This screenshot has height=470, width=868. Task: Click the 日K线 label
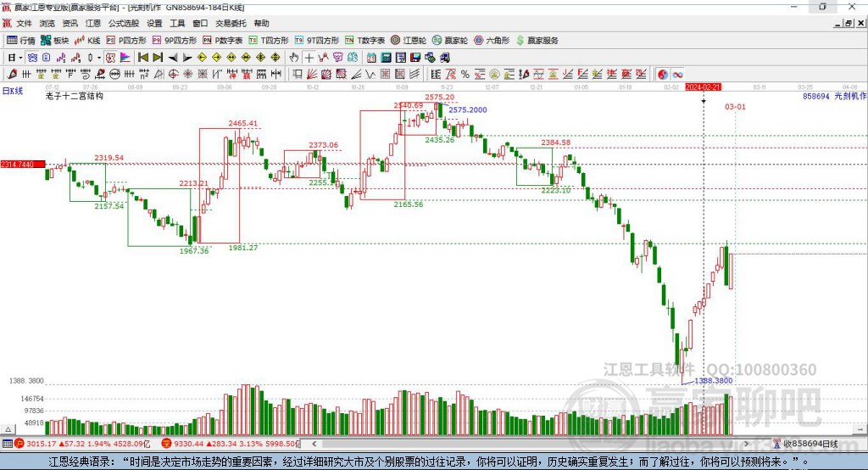tap(13, 92)
